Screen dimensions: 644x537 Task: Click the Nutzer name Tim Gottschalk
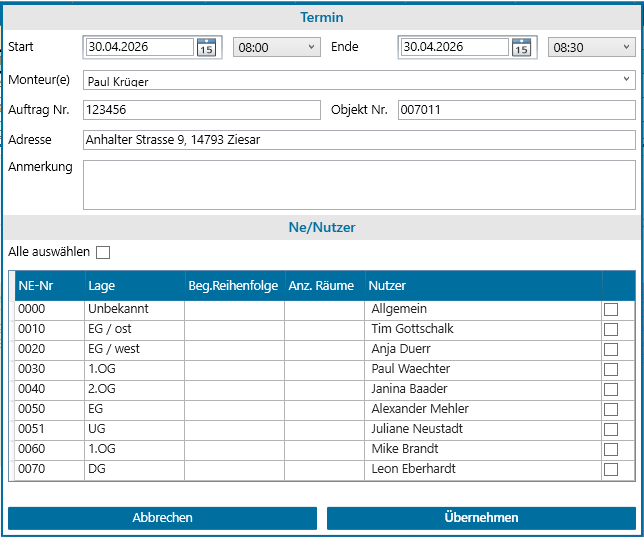pyautogui.click(x=412, y=329)
